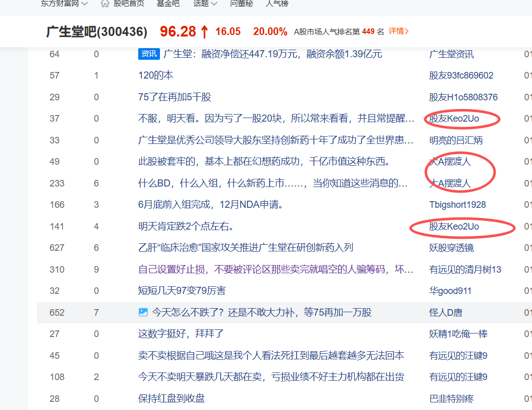Click 详情 link beside popularity ranking

[398, 31]
